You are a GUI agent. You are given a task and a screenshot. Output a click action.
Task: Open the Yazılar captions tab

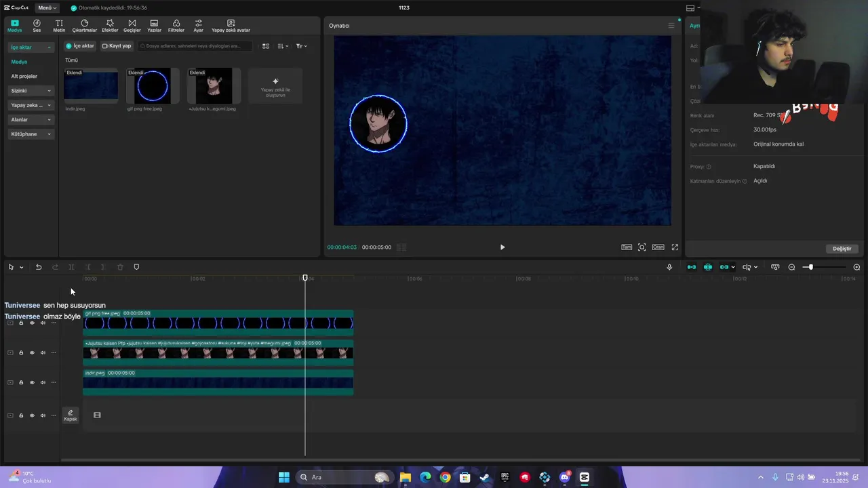coord(154,26)
